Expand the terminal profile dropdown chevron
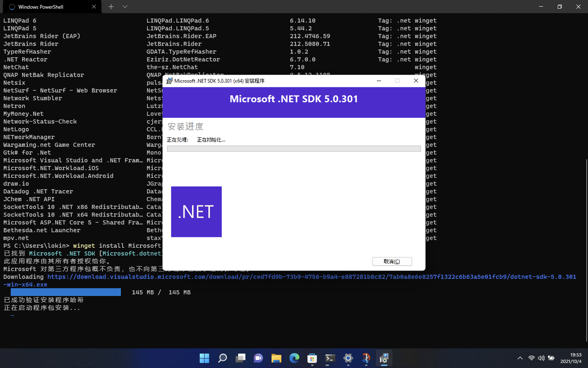The width and height of the screenshot is (588, 368). tap(125, 7)
